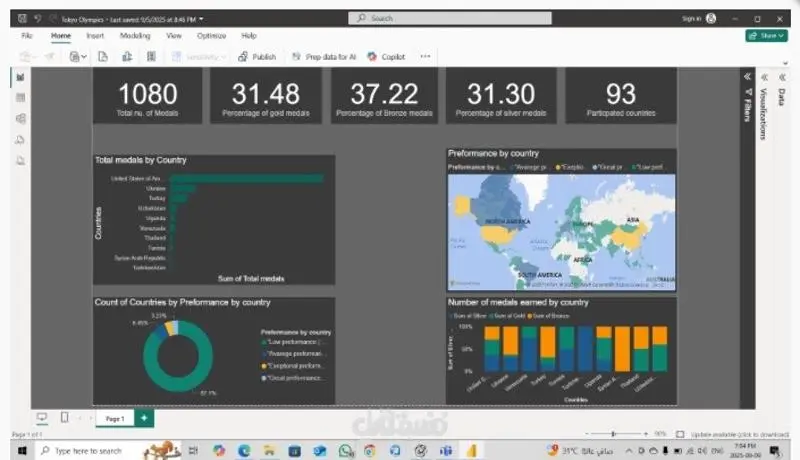Click the Prep data for AI button
The width and height of the screenshot is (800, 460).
point(324,57)
